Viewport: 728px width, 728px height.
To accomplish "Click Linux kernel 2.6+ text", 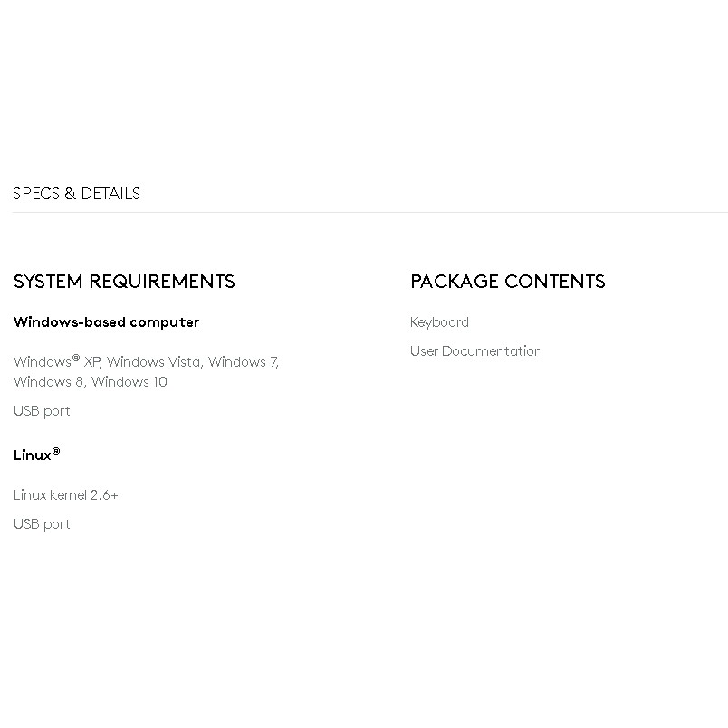I will pyautogui.click(x=65, y=495).
